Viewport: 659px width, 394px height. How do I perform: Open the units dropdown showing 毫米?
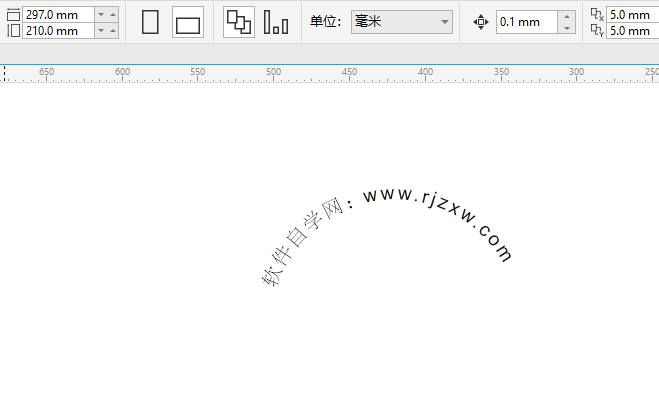(x=402, y=21)
